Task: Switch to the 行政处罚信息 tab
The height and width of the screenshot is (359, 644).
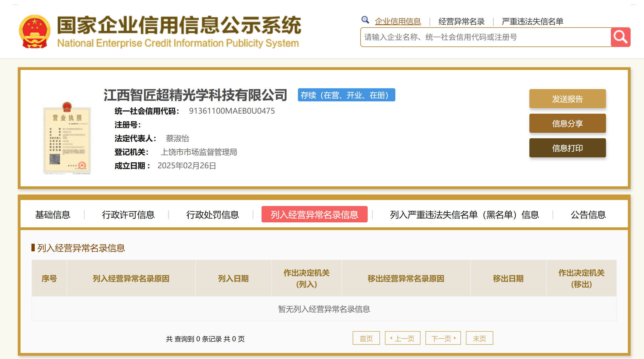Action: point(213,214)
